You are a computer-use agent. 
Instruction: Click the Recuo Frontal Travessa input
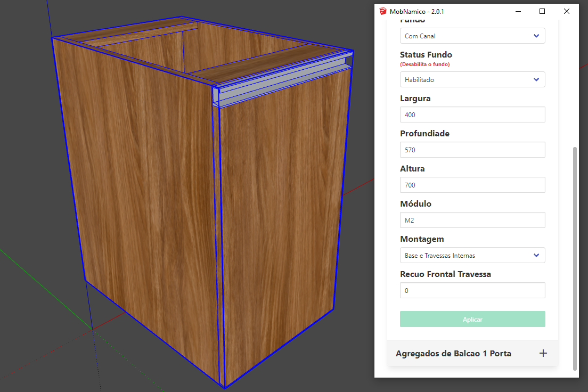click(x=472, y=291)
